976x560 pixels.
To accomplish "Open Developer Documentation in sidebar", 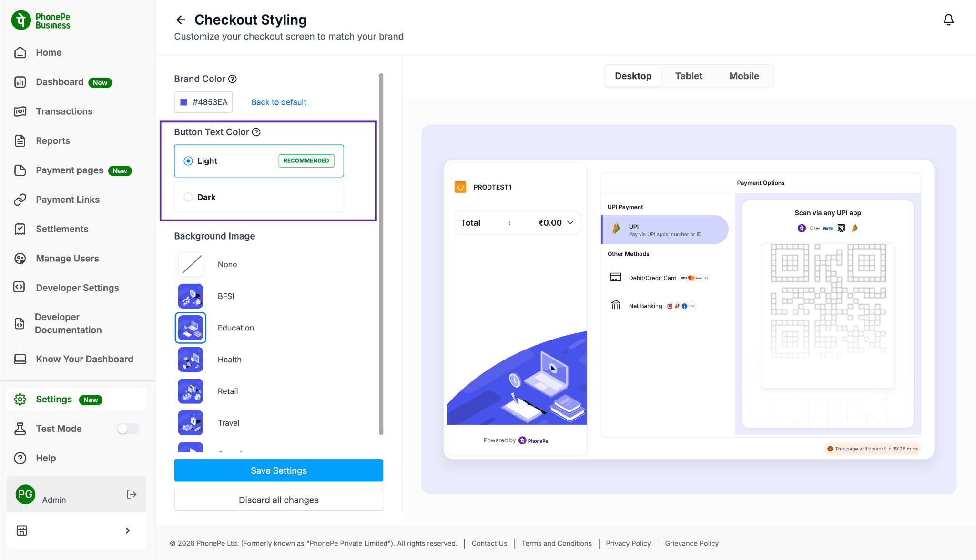I will 68,323.
